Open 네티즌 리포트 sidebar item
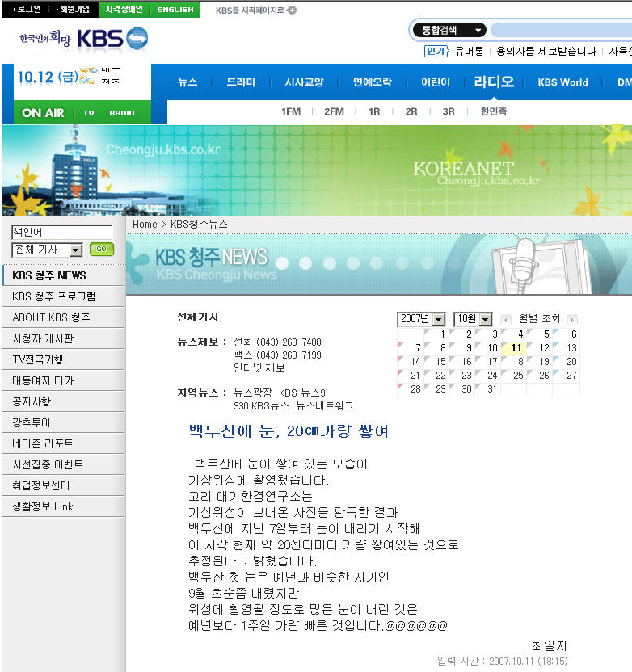 coord(64,443)
